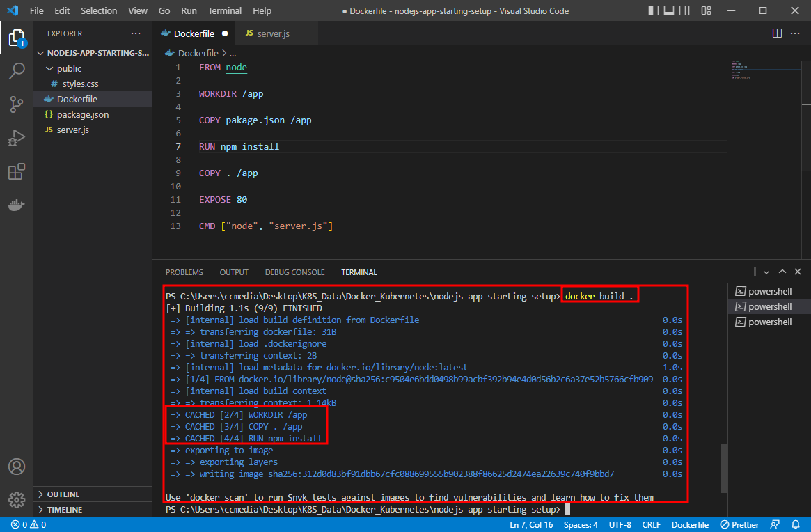This screenshot has width=811, height=532.
Task: Toggle the primary side bar layout icon
Action: 653,10
